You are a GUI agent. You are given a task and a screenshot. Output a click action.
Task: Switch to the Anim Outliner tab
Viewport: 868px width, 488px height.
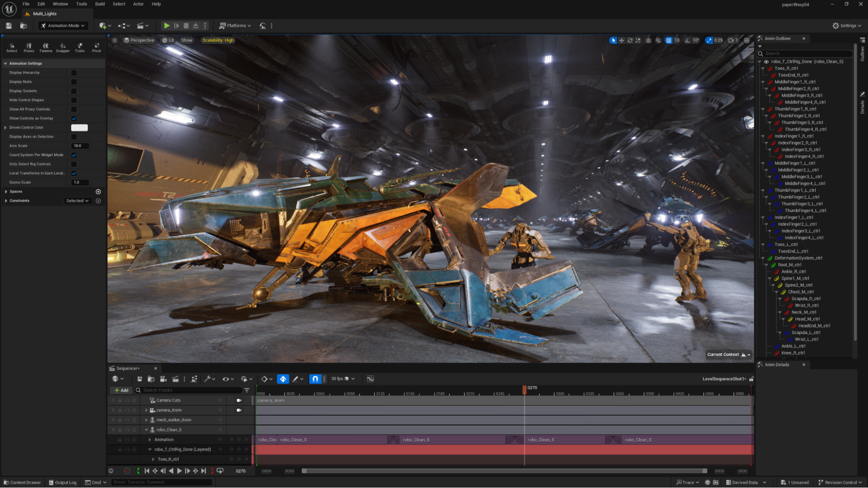777,39
